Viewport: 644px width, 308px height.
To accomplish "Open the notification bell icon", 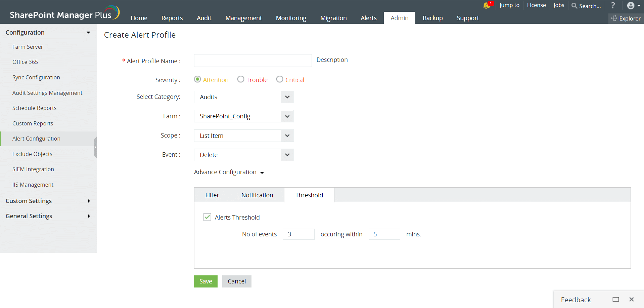I will click(x=487, y=5).
